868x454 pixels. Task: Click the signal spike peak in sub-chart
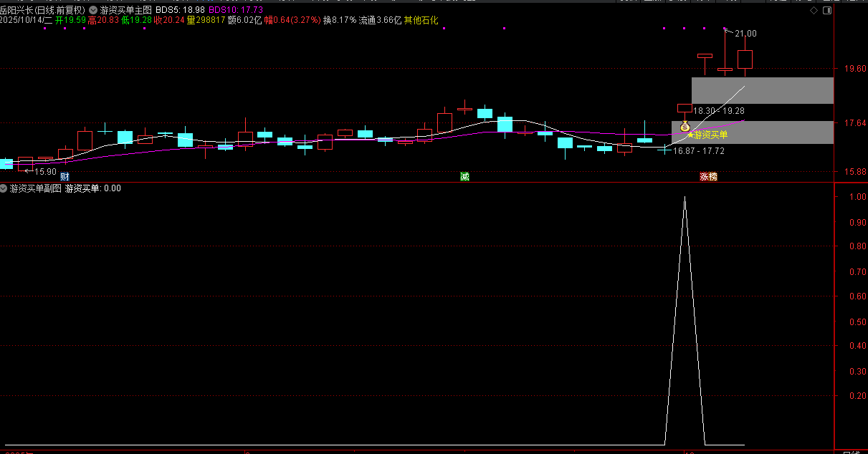coord(685,197)
